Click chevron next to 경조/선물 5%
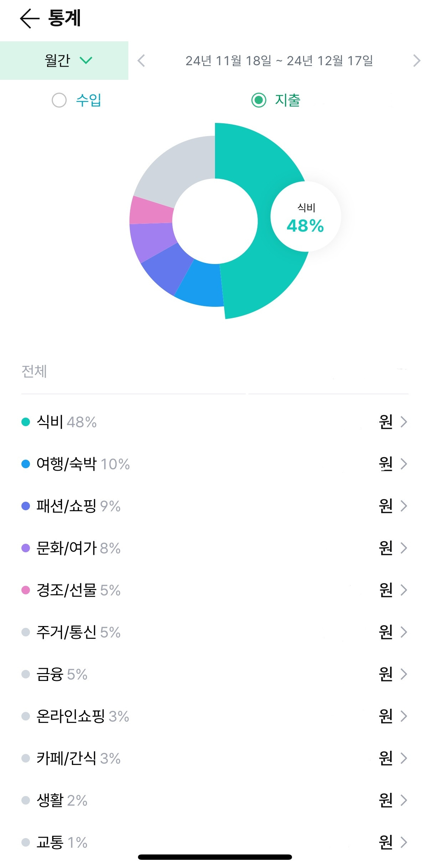Viewport: 430px width, 868px height. click(x=404, y=590)
